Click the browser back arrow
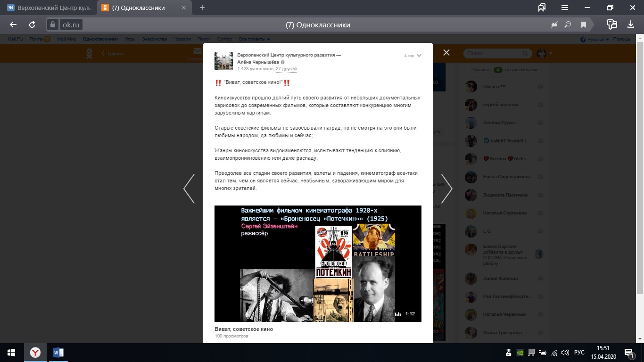644x362 pixels. (x=13, y=25)
